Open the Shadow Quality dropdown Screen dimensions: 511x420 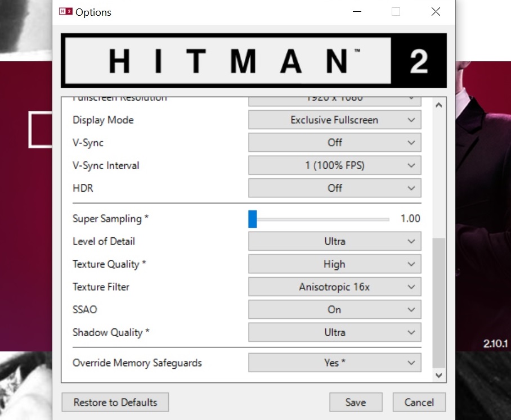(335, 332)
